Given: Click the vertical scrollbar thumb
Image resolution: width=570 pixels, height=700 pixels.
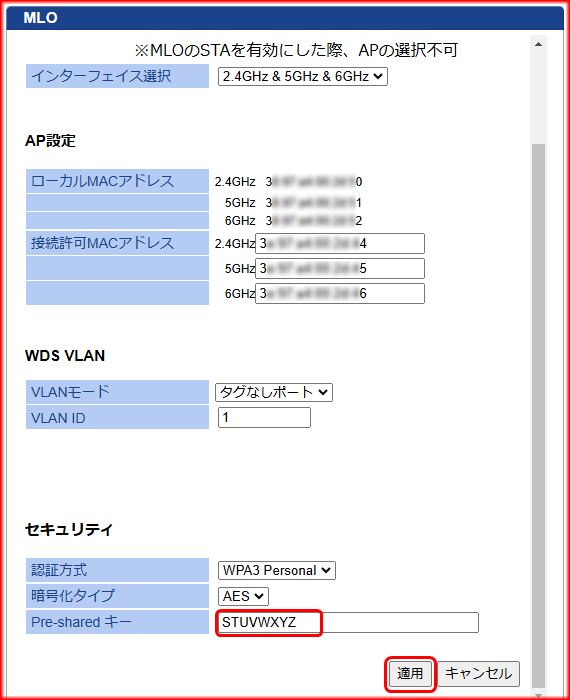Looking at the screenshot, I should point(539,415).
